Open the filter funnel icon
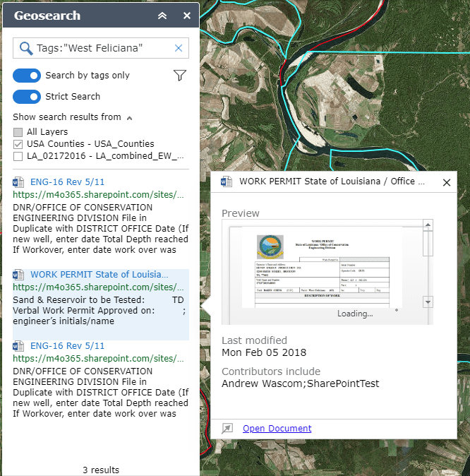Image resolution: width=470 pixels, height=476 pixels. (180, 76)
